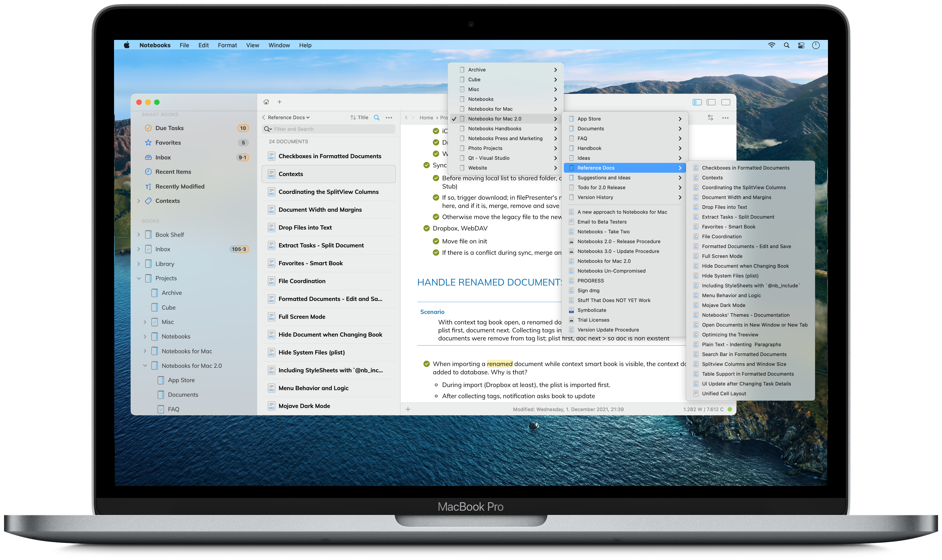Click the editor forward navigation arrow
Viewport: 942px width, 560px height.
pyautogui.click(x=413, y=118)
